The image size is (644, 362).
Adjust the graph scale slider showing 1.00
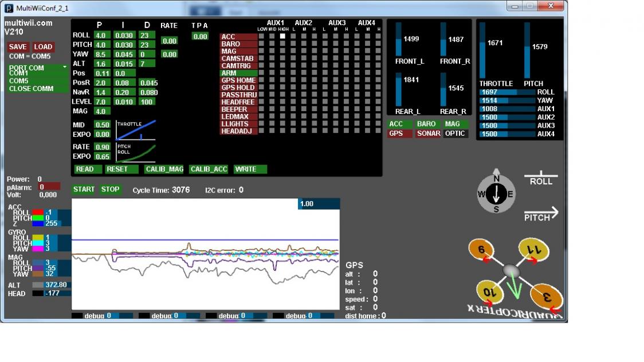click(x=319, y=203)
